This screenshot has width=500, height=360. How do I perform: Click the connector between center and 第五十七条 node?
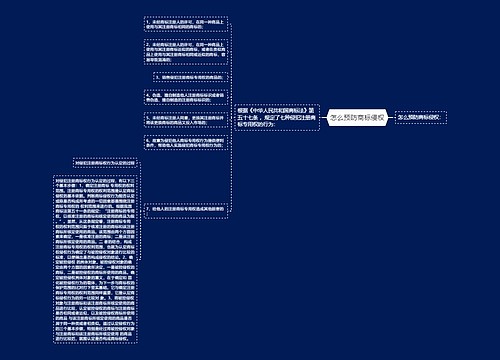323,117
